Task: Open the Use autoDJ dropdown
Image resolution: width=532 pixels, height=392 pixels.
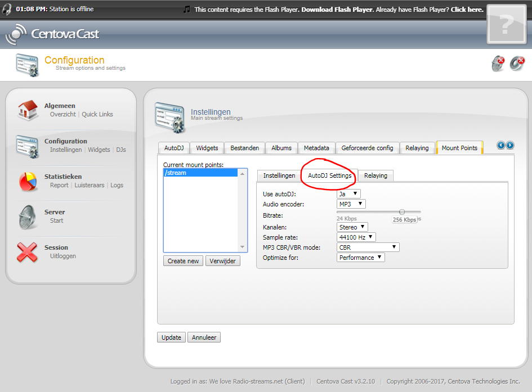Action: coord(348,194)
